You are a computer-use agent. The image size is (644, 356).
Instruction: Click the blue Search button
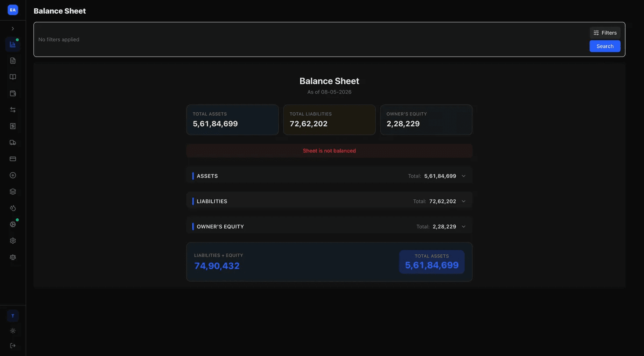pyautogui.click(x=605, y=46)
